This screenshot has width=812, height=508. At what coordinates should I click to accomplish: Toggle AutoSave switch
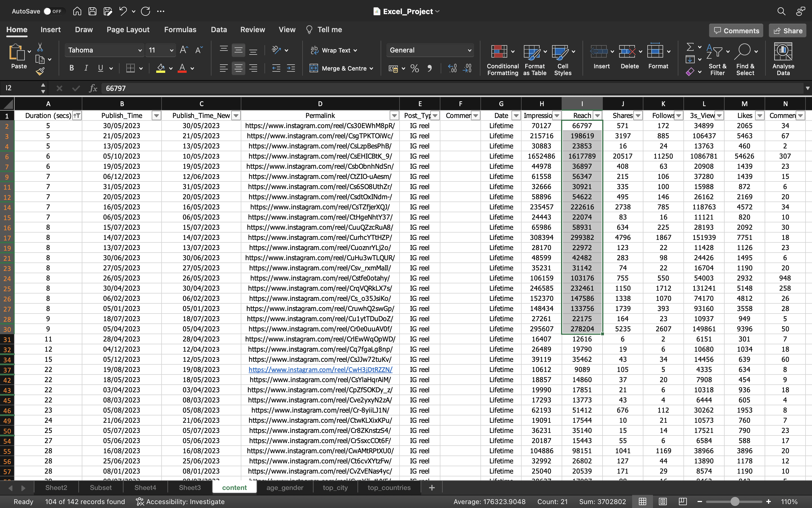point(53,11)
